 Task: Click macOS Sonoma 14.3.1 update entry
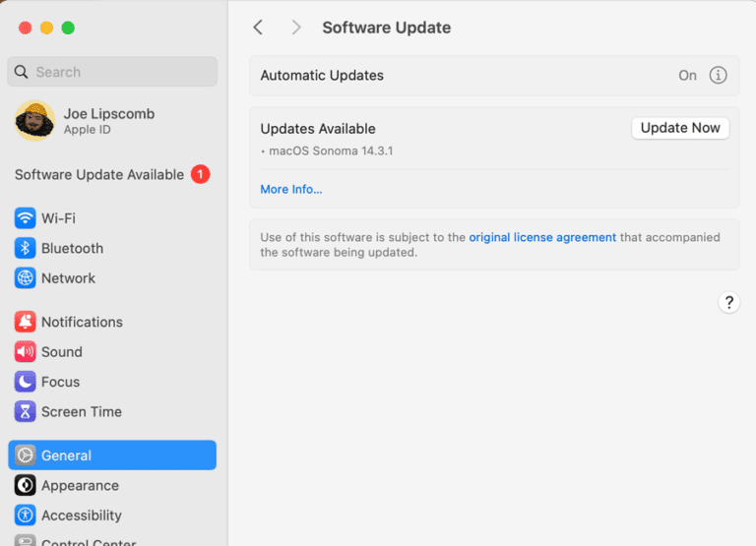pyautogui.click(x=331, y=151)
